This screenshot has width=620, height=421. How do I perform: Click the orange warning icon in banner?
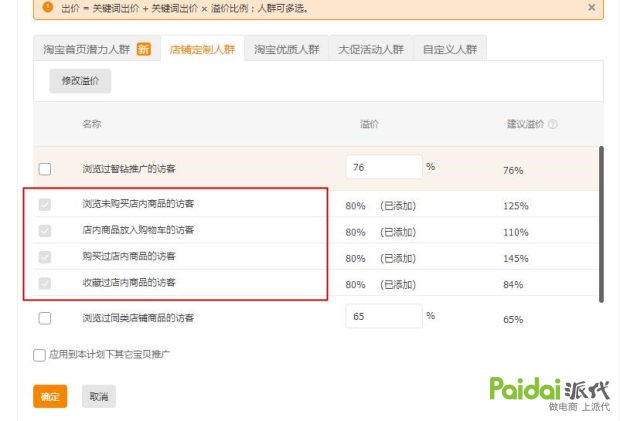coord(47,7)
